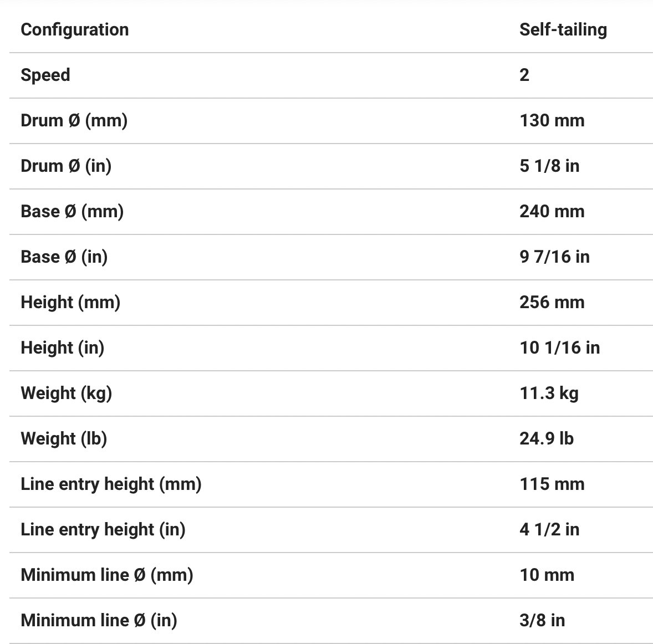Click the Weight (kg) label
The image size is (653, 644).
(x=66, y=393)
